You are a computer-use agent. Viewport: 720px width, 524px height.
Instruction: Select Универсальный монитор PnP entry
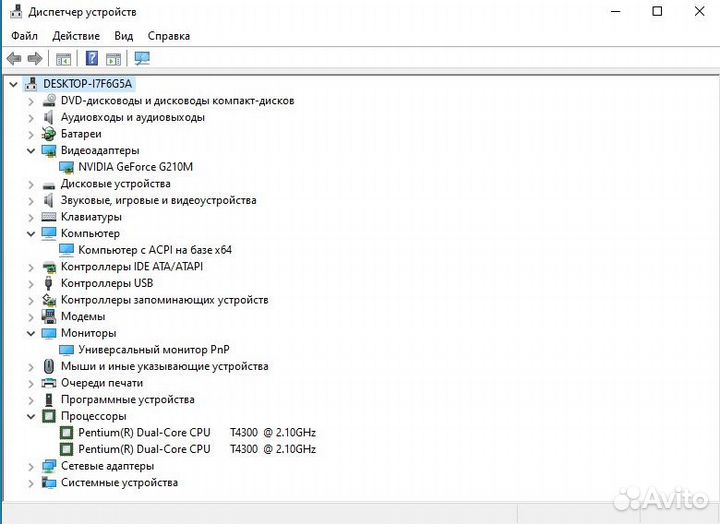(154, 349)
